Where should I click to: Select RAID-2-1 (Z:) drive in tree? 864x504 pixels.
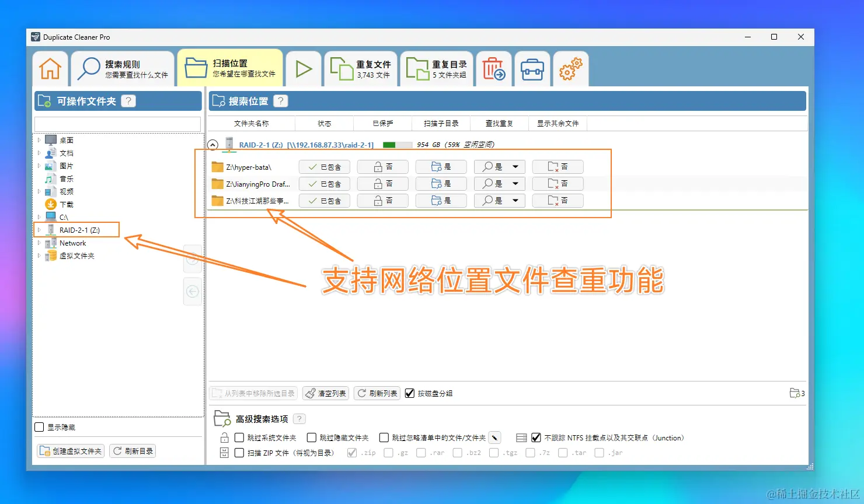[79, 230]
